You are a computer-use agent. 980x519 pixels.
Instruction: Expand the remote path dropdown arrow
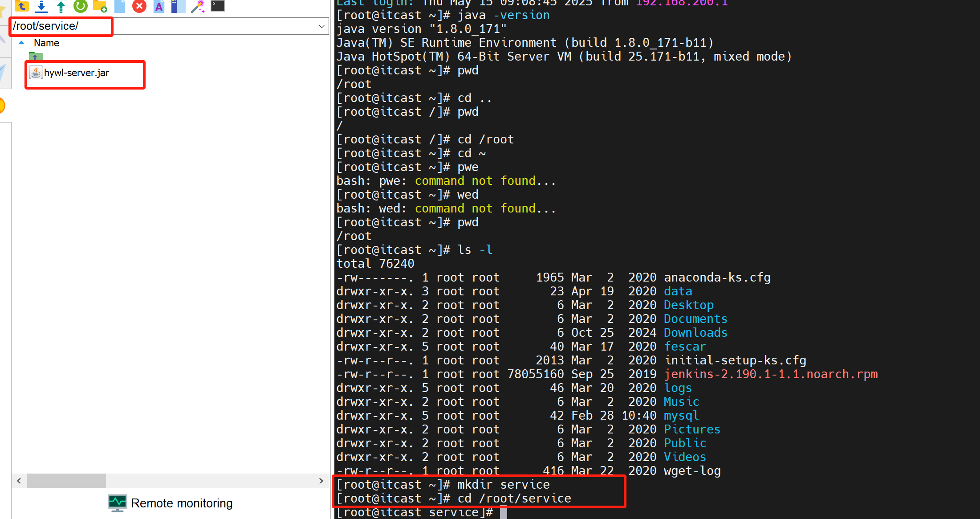pos(321,26)
